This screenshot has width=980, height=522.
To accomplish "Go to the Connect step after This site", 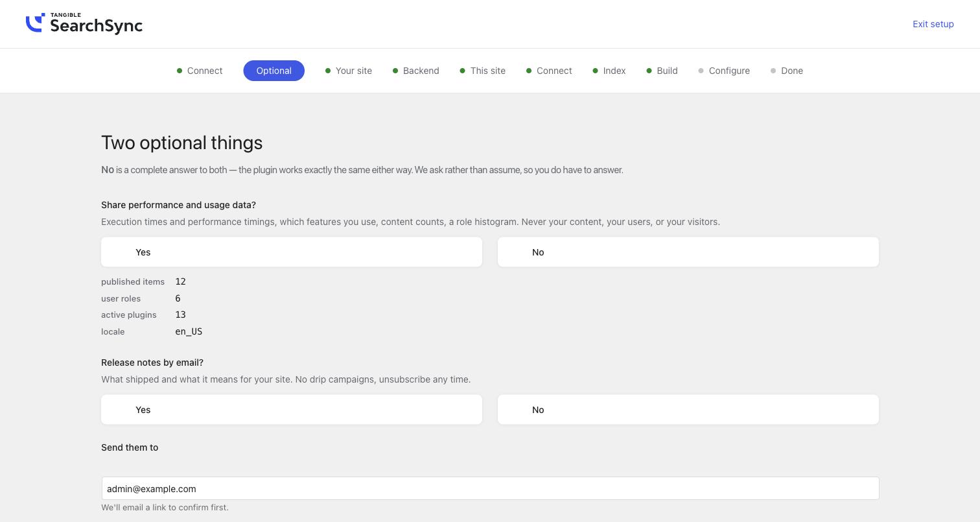I will coord(549,71).
